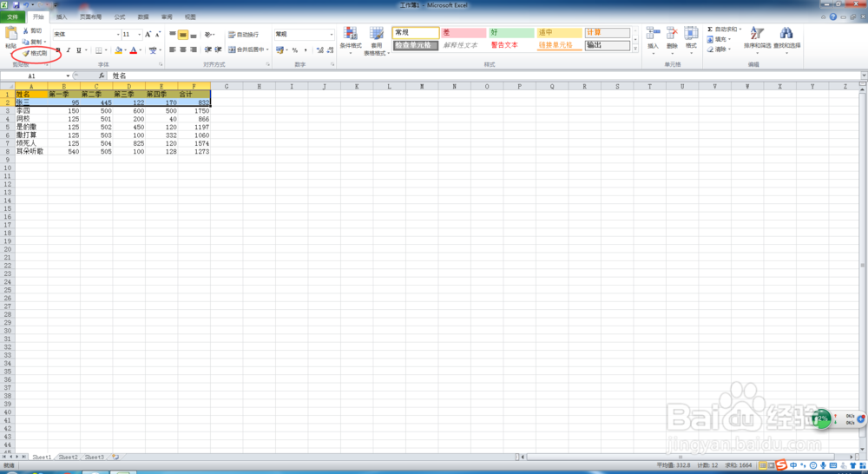Click the Undo arrow in the quick access toolbar
Screen dimensions: 868x474
coord(26,5)
